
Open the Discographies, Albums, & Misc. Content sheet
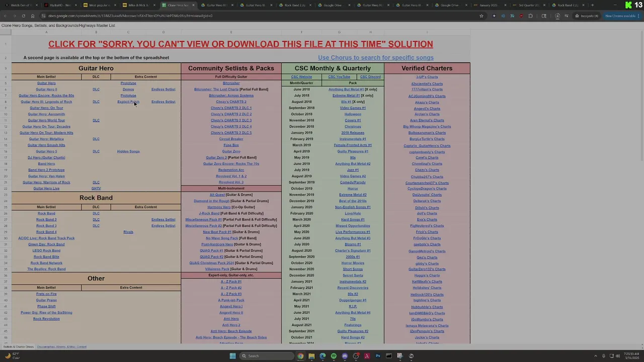pyautogui.click(x=62, y=347)
